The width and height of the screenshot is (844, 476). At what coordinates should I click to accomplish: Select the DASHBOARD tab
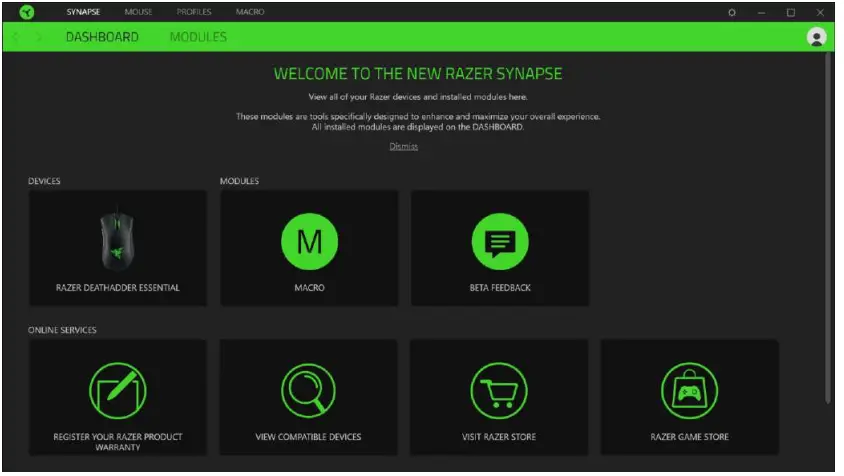[103, 37]
